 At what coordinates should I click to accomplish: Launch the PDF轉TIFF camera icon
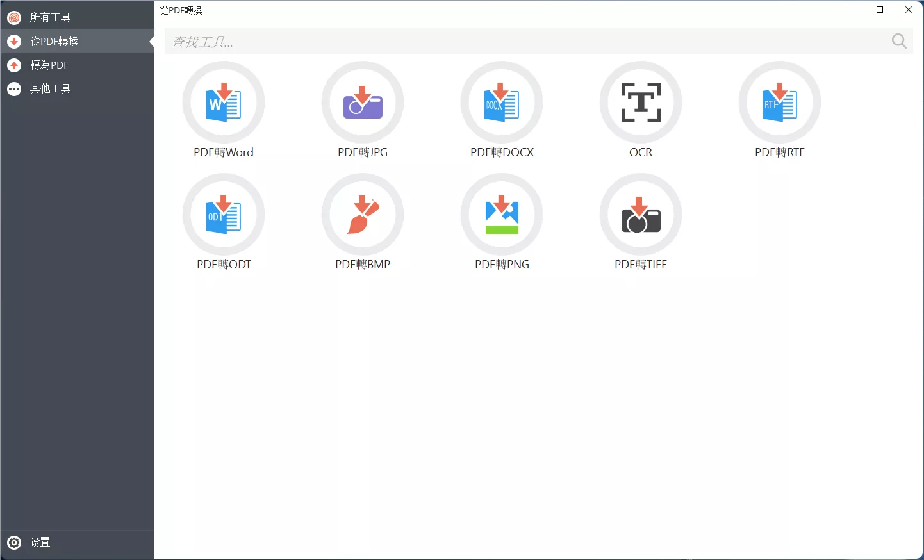click(641, 214)
